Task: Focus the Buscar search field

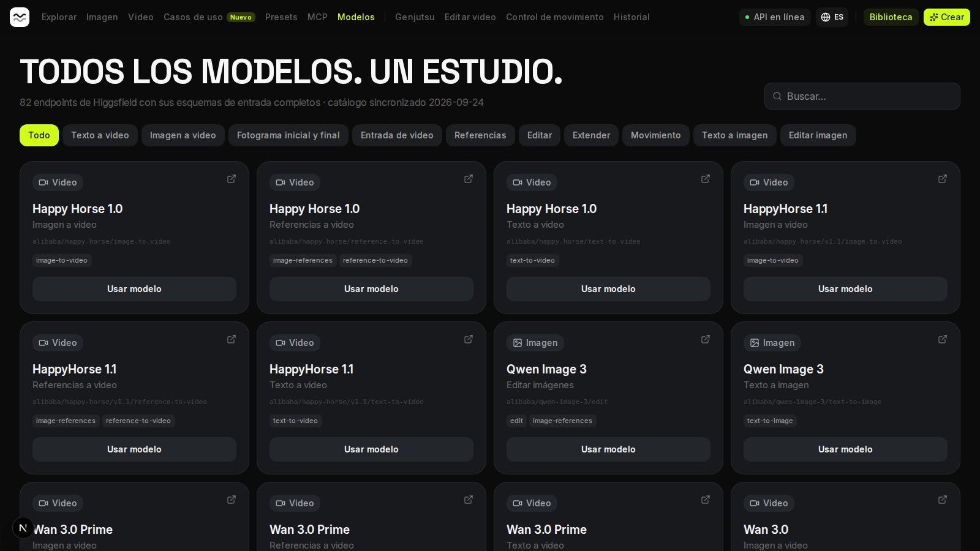Action: click(x=862, y=96)
